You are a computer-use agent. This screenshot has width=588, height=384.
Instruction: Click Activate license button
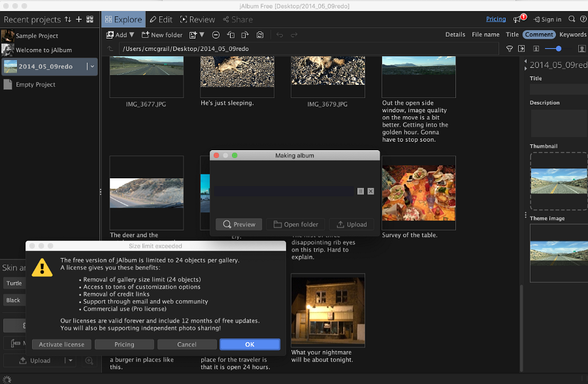[61, 344]
